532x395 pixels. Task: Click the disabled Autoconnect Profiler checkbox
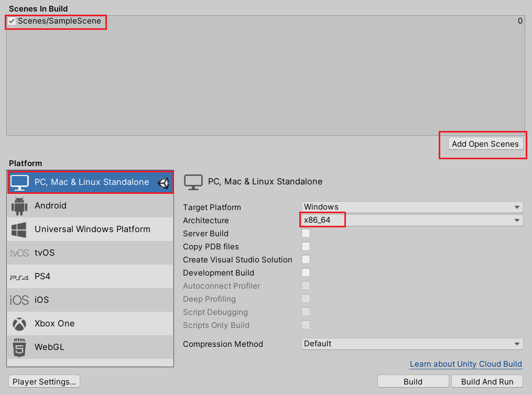coord(306,286)
